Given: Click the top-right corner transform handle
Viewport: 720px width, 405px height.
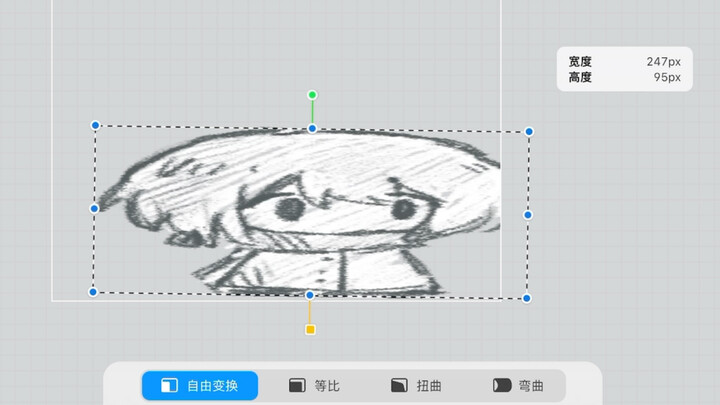Looking at the screenshot, I should click(x=529, y=131).
